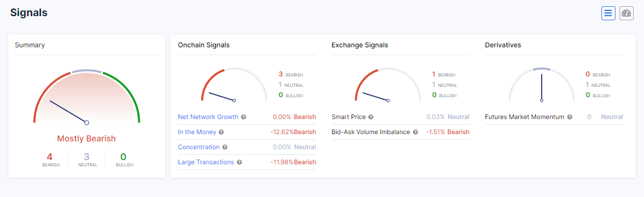Open help icon beside In the Money
This screenshot has width=644, height=197.
[x=221, y=132]
